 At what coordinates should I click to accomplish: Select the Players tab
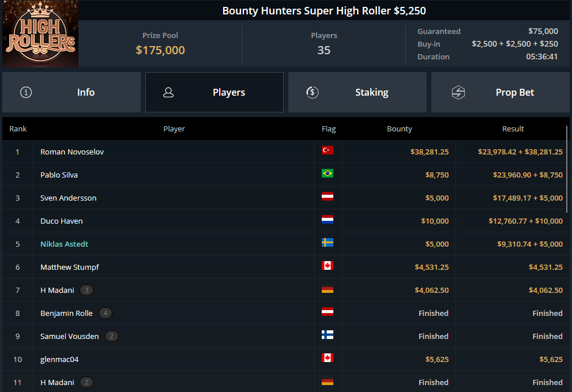point(215,92)
